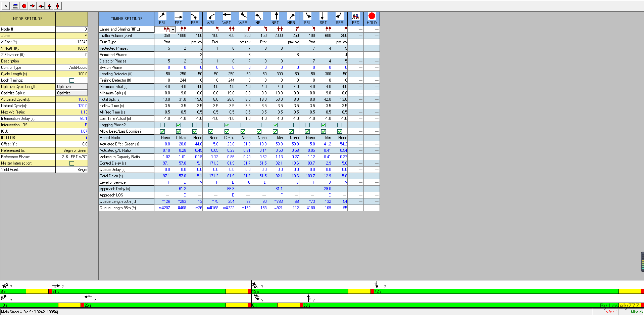Select Control Type Actd-Coord value
Image resolution: width=644 pixels, height=315 pixels.
coord(71,67)
